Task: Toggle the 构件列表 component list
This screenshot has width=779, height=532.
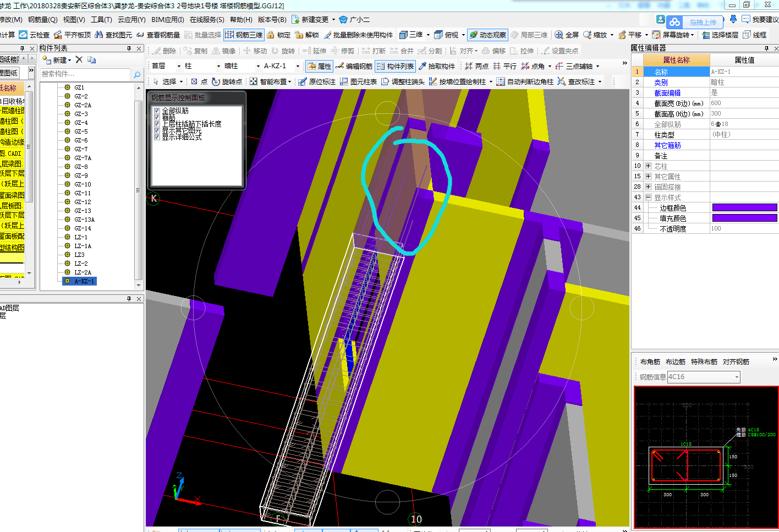Action: [395, 66]
